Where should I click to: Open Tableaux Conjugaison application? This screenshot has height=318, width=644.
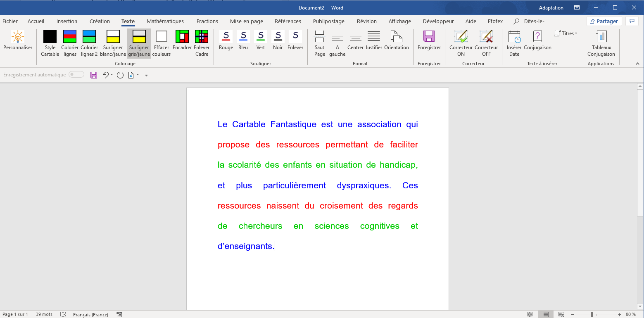click(601, 43)
